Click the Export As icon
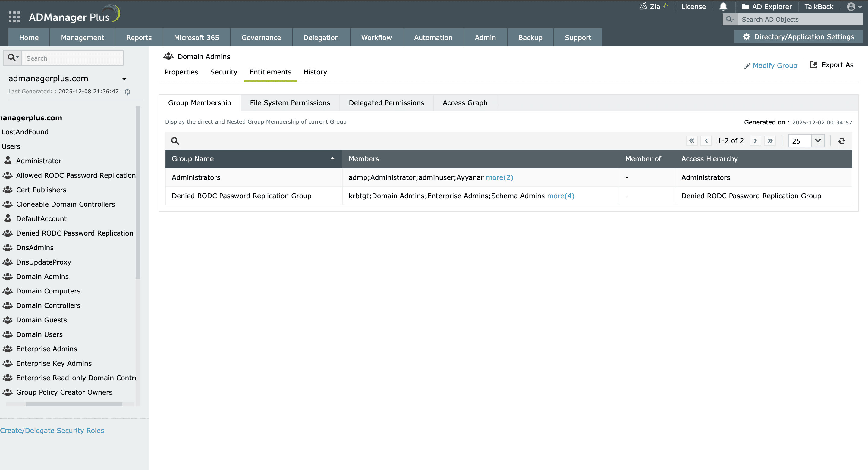 pyautogui.click(x=814, y=65)
